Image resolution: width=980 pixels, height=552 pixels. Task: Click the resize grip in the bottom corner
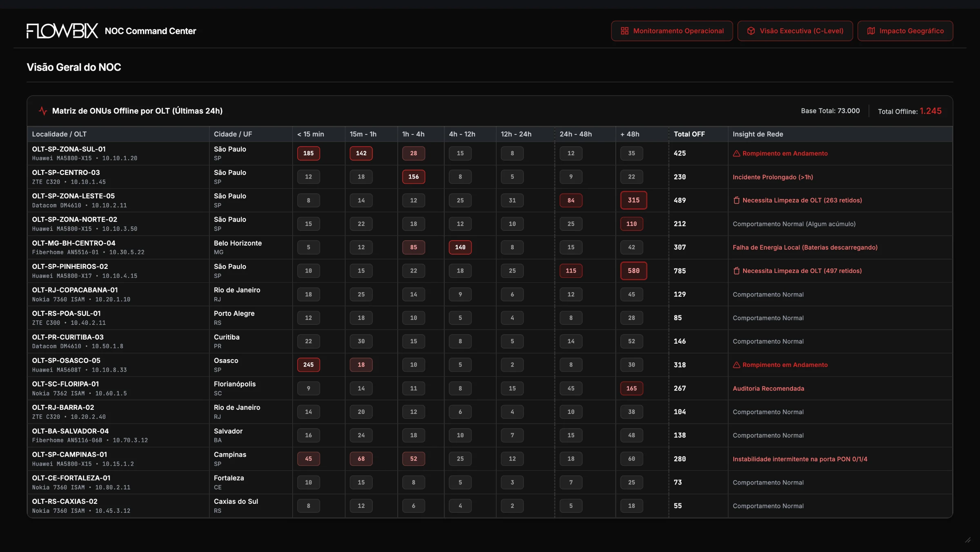coord(967,540)
